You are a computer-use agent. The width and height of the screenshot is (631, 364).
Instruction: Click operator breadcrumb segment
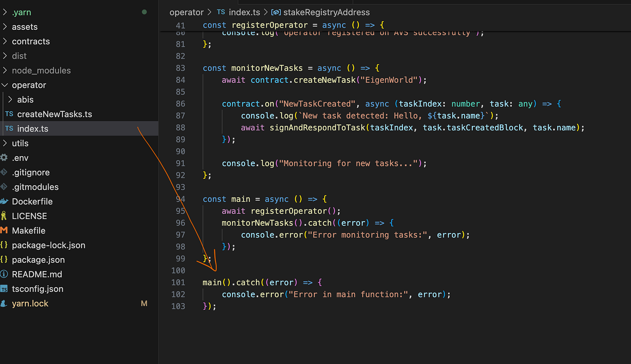click(186, 12)
